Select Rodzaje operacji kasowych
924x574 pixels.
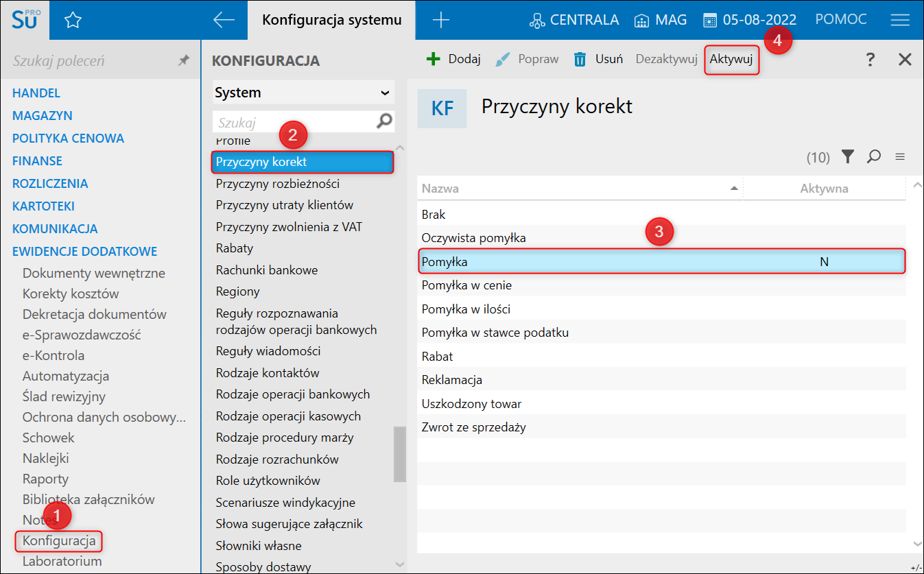click(288, 416)
